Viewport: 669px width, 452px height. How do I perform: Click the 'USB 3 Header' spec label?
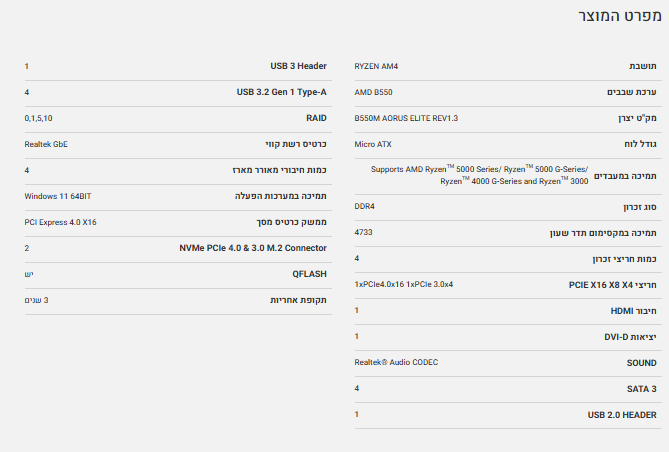(x=298, y=66)
